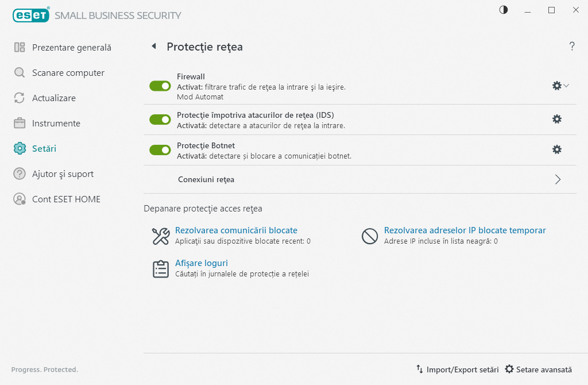Open network attack protection (IDS) gear settings
Image resolution: width=588 pixels, height=385 pixels.
[x=556, y=119]
